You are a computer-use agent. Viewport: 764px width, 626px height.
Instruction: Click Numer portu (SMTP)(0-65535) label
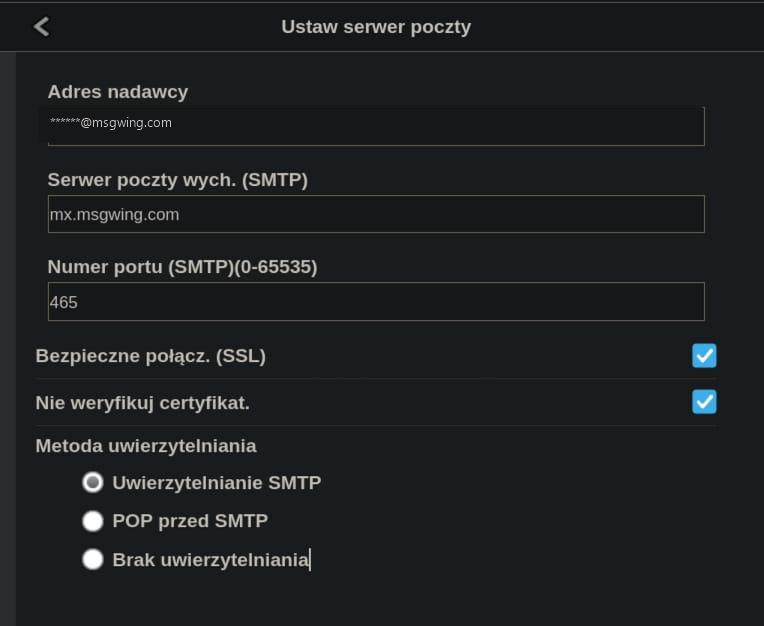(x=183, y=267)
